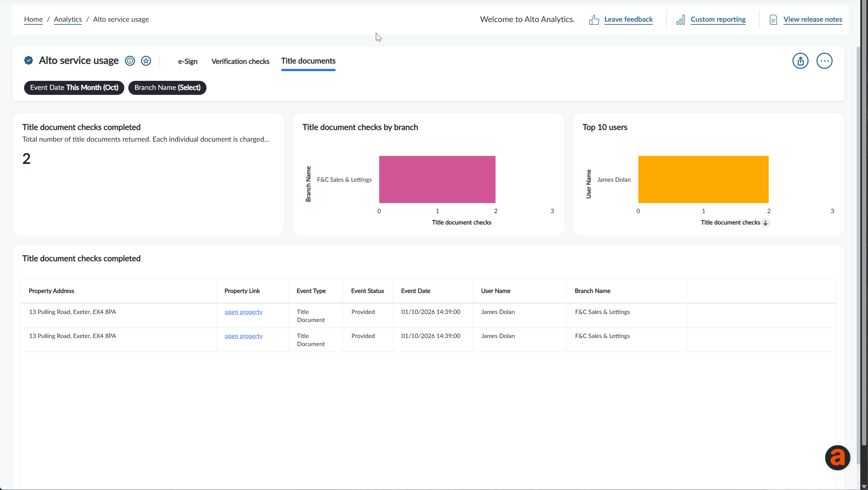Screen dimensions: 868x490
Task: Switch to the Verification checks tab
Action: (x=240, y=62)
